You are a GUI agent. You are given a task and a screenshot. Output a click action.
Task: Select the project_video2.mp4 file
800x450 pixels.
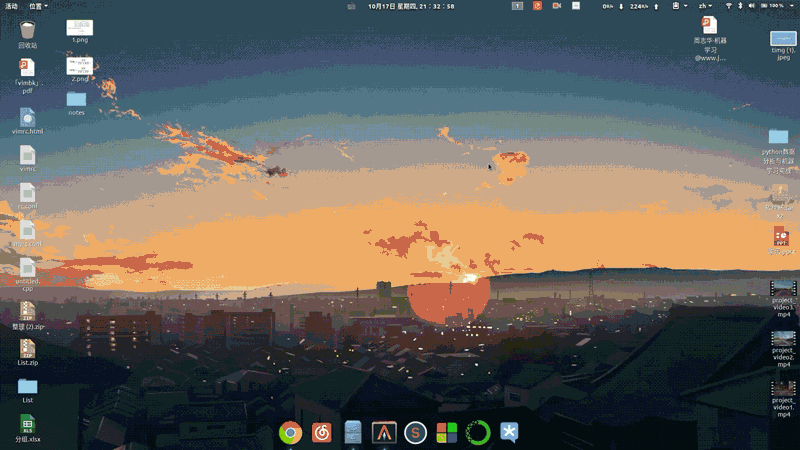coord(783,338)
